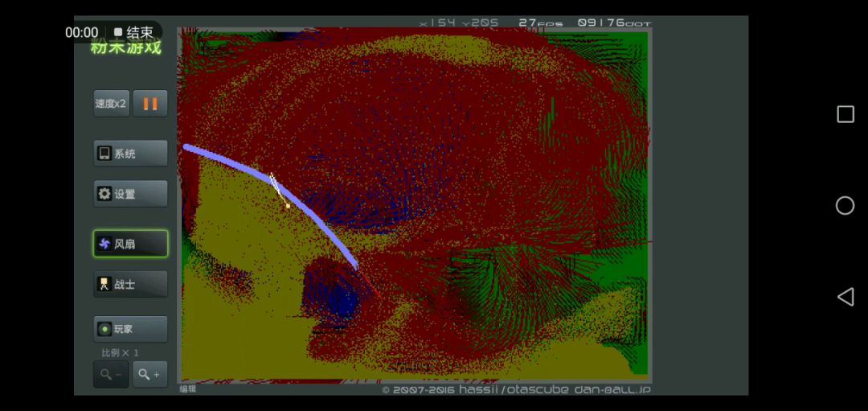Tap the Android back triangle button
Image resolution: width=868 pixels, height=411 pixels.
coord(845,297)
